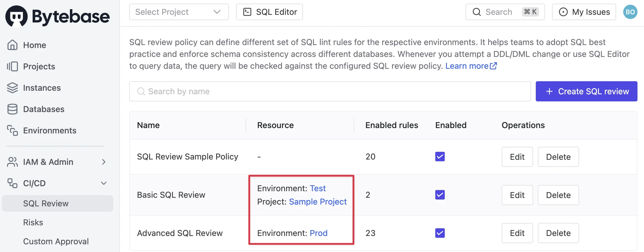Delete the Basic SQL Review policy

558,195
